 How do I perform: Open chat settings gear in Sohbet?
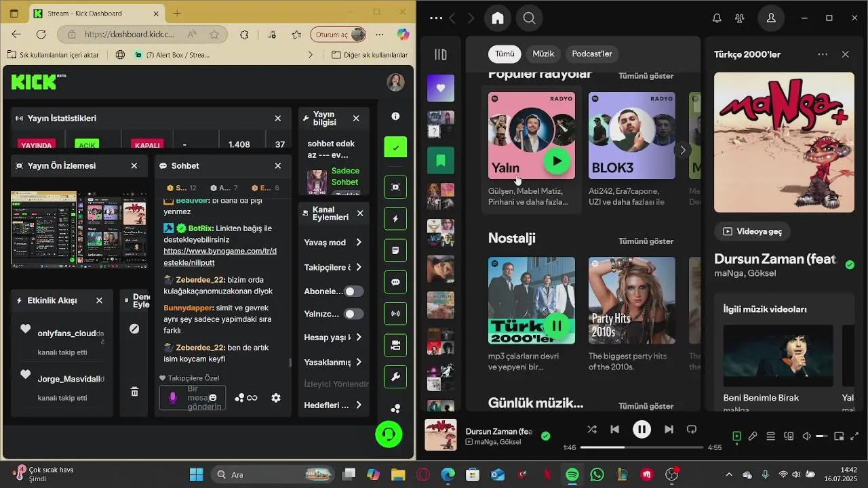[x=276, y=398]
